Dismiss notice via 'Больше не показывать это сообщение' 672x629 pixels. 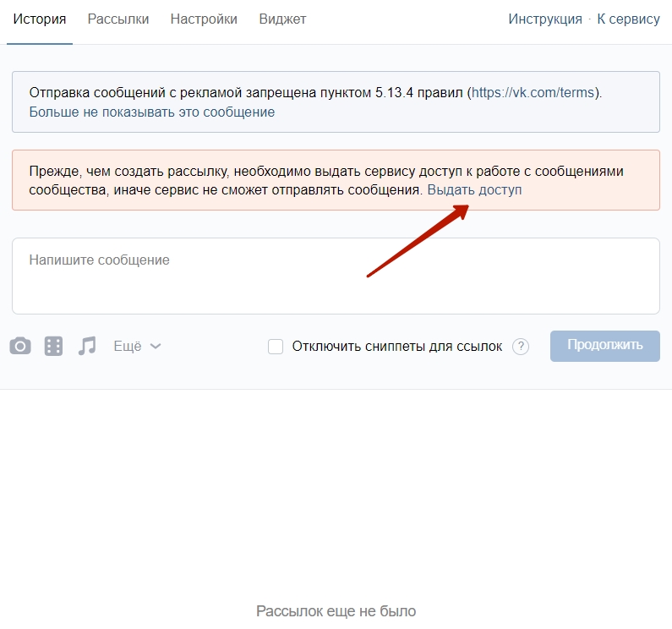pyautogui.click(x=151, y=112)
